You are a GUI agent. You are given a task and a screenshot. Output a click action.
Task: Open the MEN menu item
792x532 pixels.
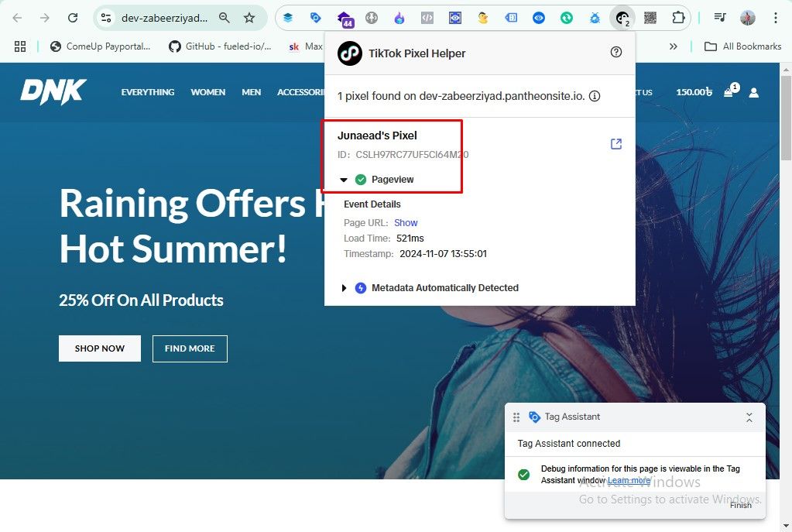(251, 92)
